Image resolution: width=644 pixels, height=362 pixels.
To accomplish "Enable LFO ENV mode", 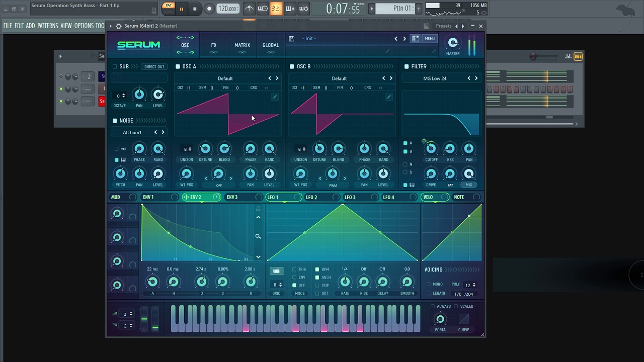I will [x=295, y=278].
